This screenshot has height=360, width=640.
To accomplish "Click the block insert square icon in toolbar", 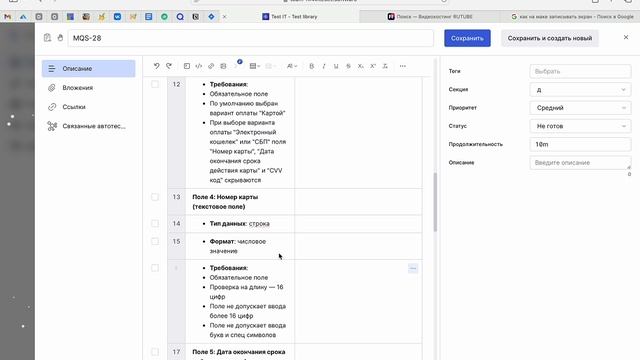I will point(187,66).
